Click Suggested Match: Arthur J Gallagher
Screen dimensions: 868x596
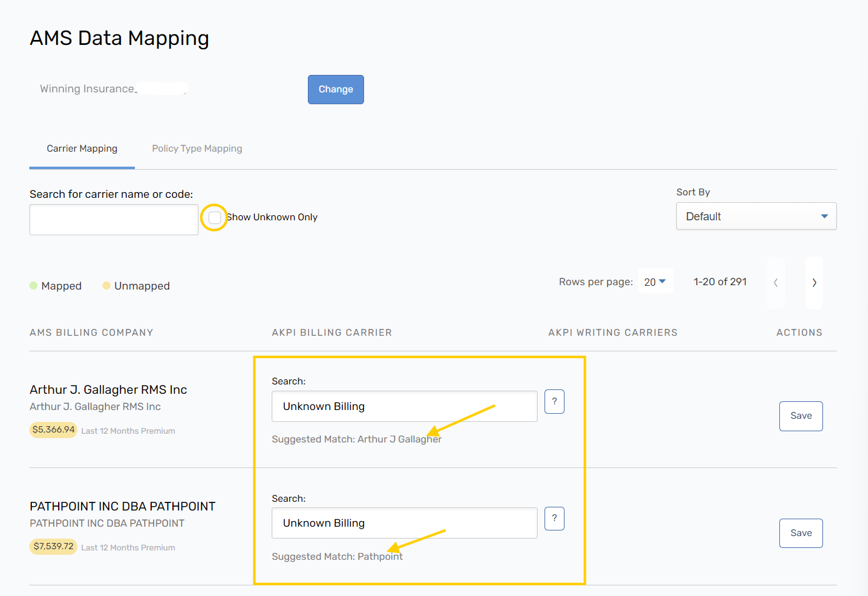356,439
